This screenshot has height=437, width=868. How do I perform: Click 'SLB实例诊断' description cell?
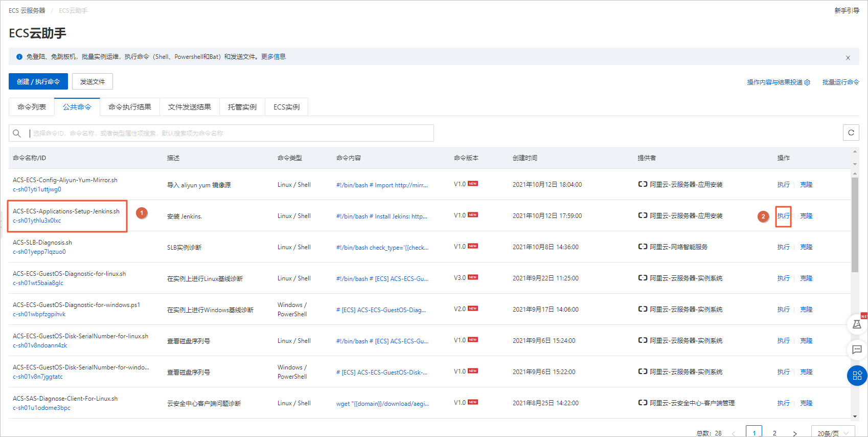pyautogui.click(x=184, y=248)
